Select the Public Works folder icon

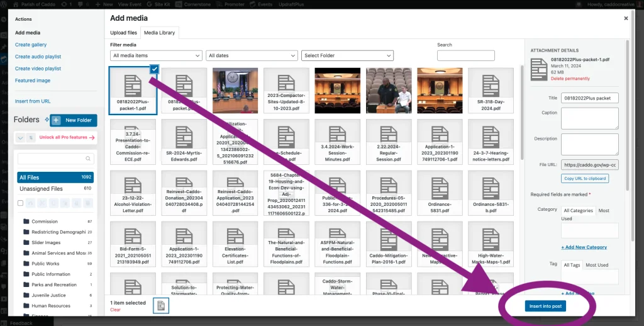pos(26,264)
